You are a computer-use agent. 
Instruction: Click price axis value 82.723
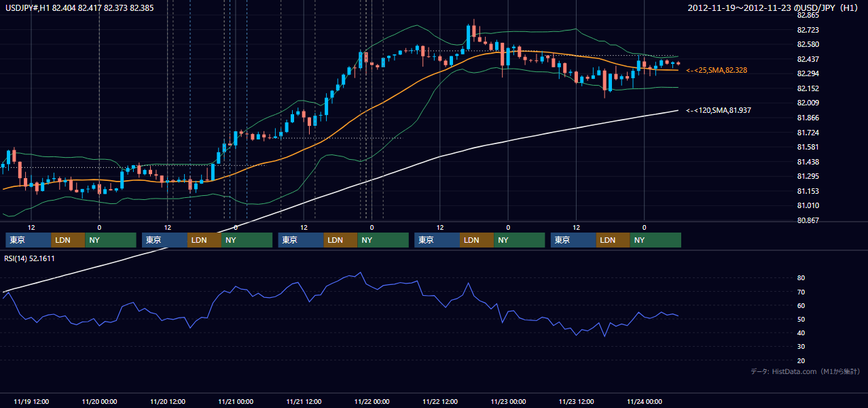pos(808,30)
